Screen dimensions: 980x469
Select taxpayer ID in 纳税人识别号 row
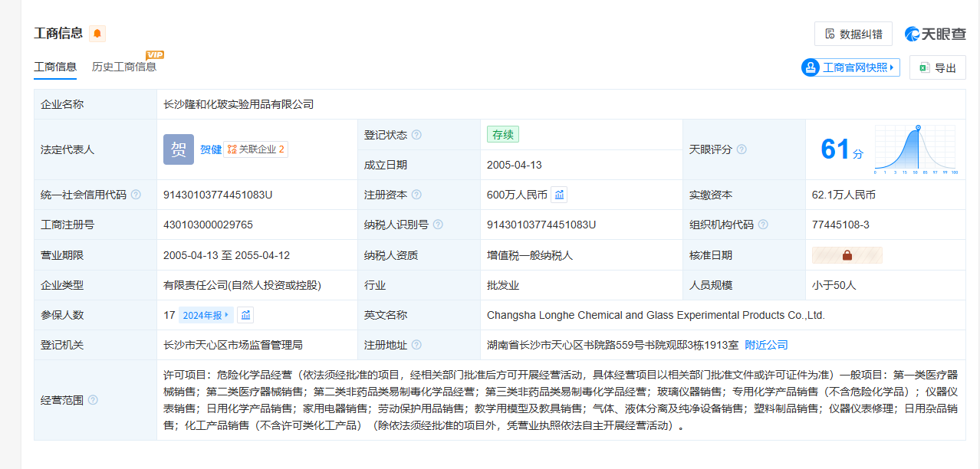(541, 225)
